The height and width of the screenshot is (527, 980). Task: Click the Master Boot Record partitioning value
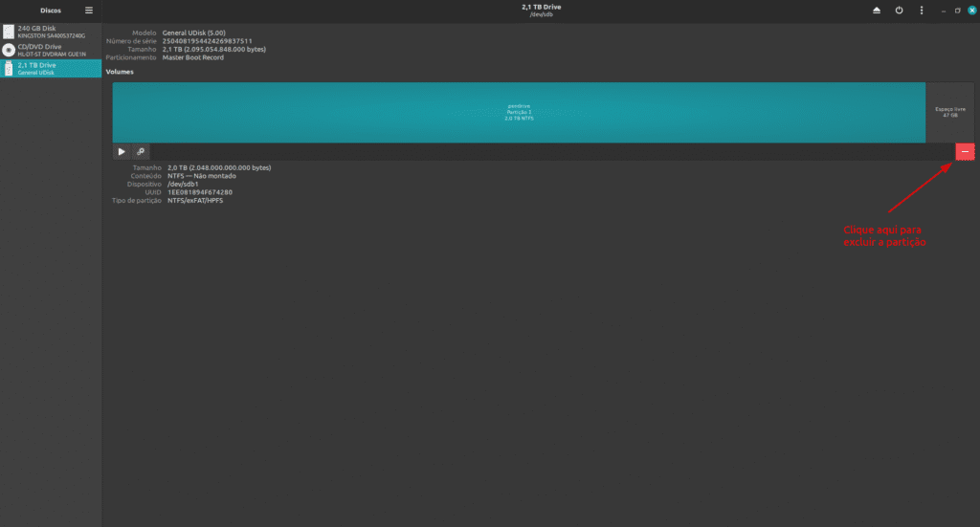click(192, 57)
